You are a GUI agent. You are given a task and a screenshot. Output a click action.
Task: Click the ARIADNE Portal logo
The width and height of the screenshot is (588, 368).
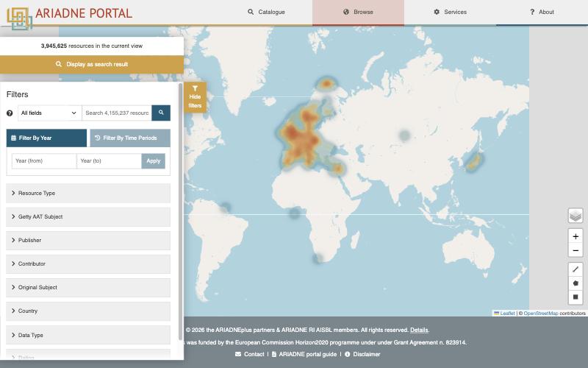pos(69,15)
